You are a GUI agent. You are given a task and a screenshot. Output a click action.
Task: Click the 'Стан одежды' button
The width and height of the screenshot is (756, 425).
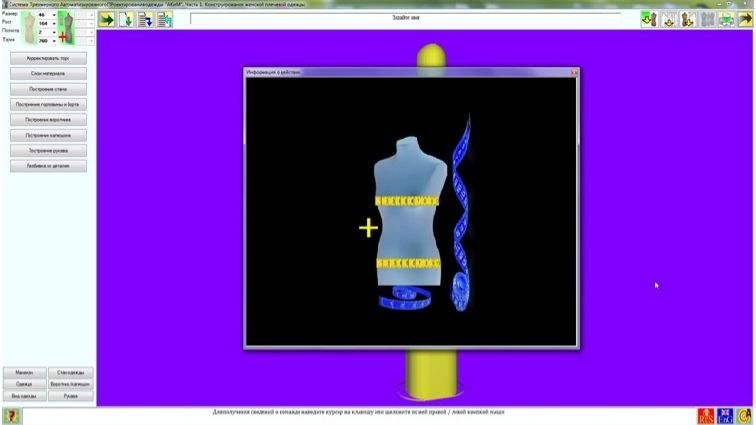point(71,372)
